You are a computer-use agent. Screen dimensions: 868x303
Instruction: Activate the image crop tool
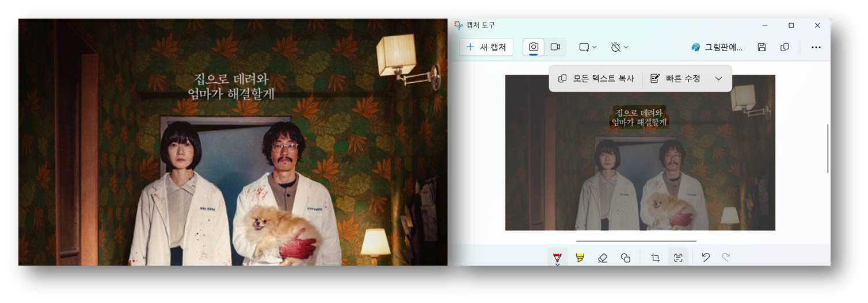(655, 258)
